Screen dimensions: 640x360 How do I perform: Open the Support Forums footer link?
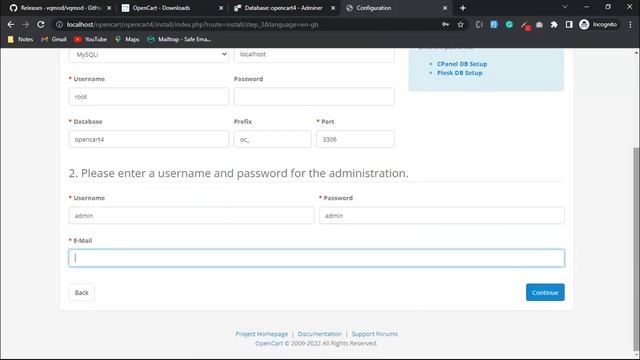point(375,334)
